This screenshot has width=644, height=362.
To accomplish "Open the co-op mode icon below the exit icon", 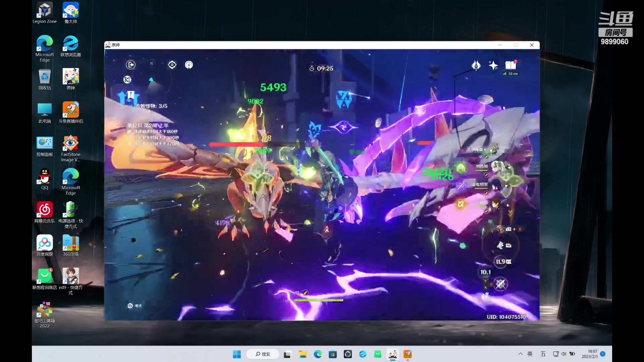I will pyautogui.click(x=127, y=79).
